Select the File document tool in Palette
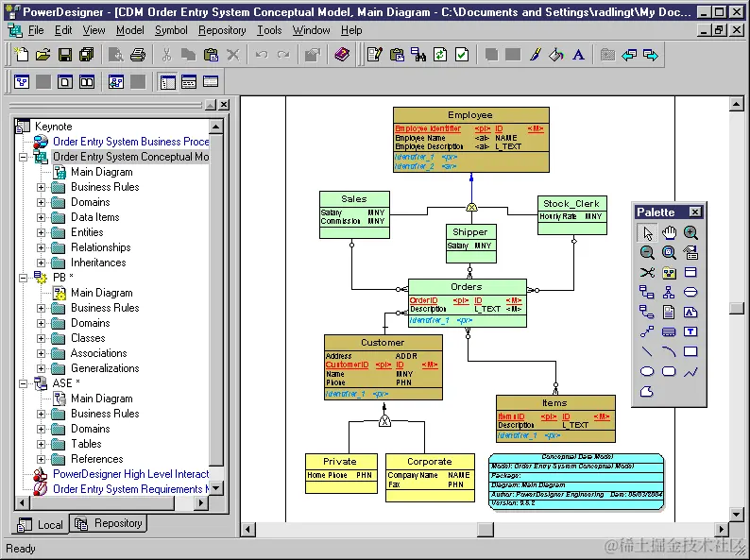The image size is (750, 560). (x=669, y=313)
